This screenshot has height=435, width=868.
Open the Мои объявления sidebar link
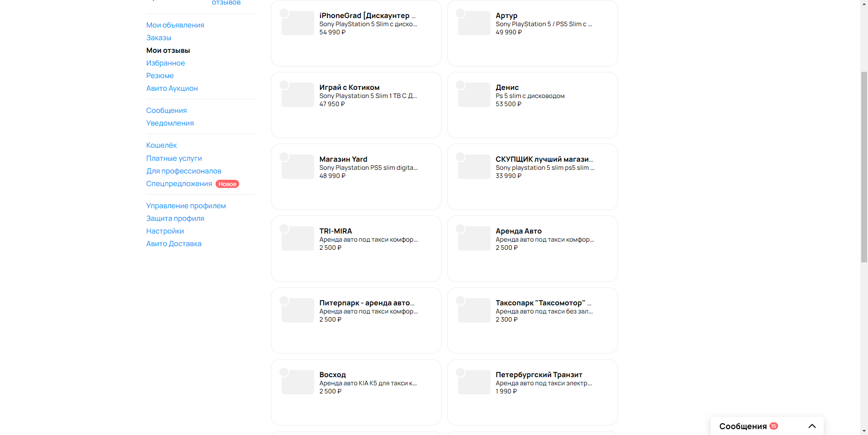point(175,25)
